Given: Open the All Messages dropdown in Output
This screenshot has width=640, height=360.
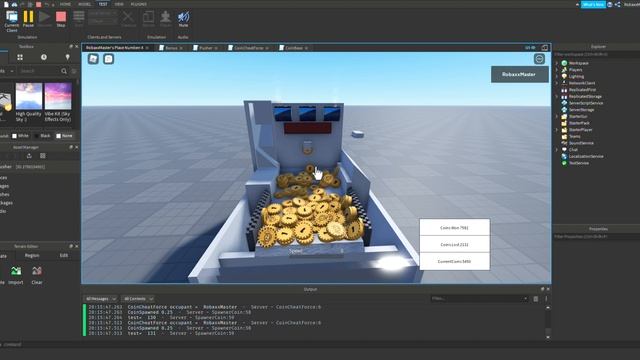Looking at the screenshot, I should click(x=100, y=299).
